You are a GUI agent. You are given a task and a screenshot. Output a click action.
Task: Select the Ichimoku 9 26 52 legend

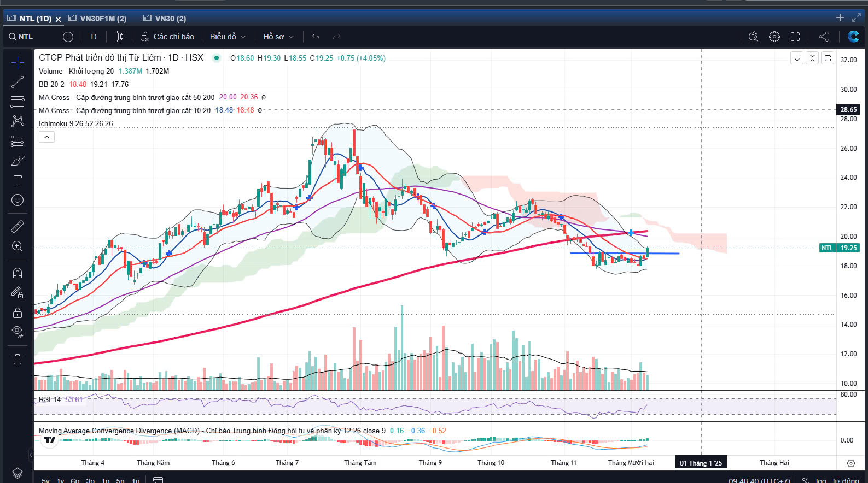75,123
